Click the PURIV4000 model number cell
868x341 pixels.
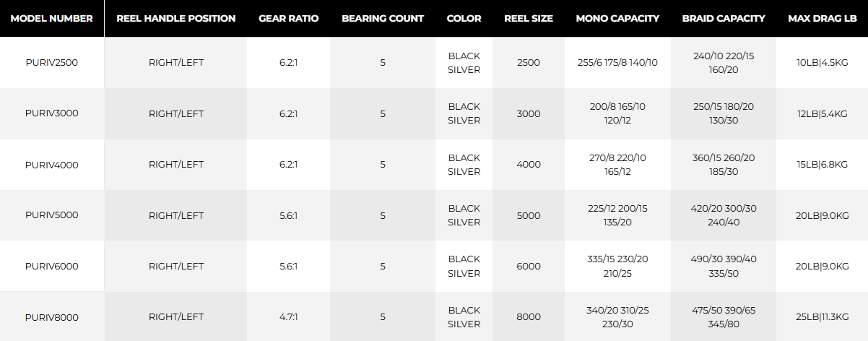[51, 165]
